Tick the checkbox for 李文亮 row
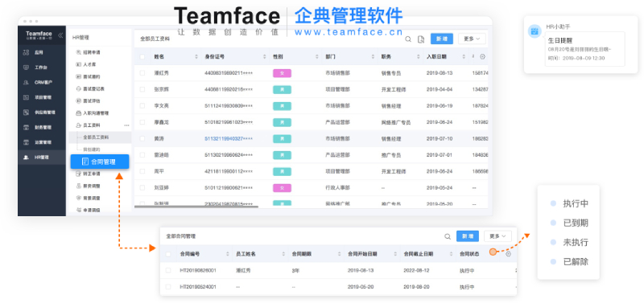This screenshot has width=644, height=303. (x=142, y=106)
